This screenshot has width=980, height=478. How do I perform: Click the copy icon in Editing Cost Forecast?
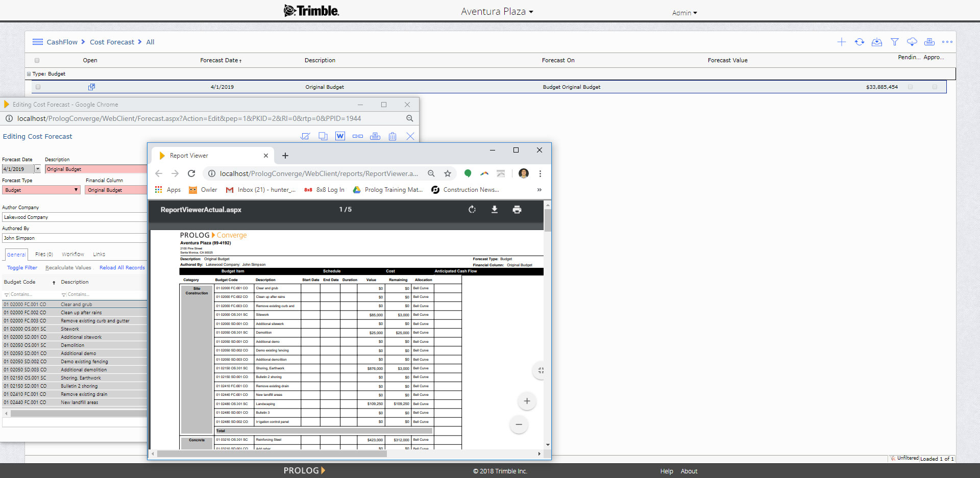(x=323, y=136)
